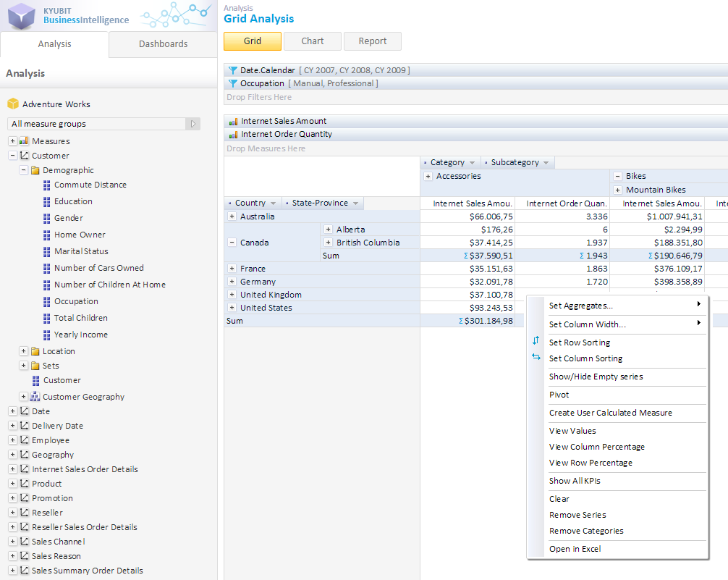Screen dimensions: 728x580
Task: Expand the Location folder in tree
Action: tap(23, 351)
